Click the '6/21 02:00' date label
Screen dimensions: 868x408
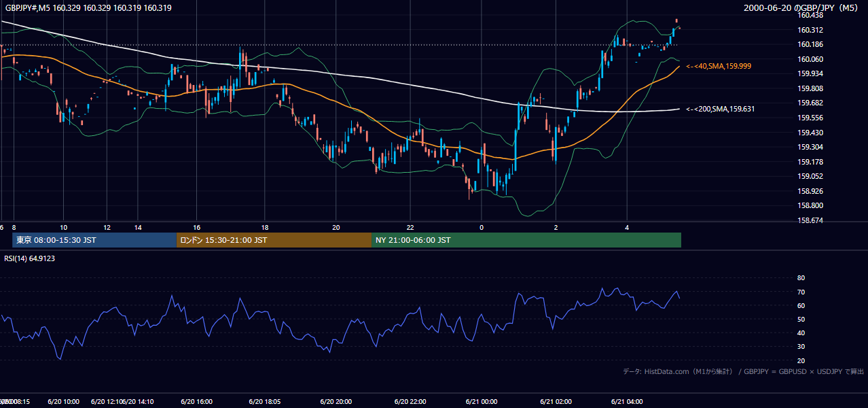(x=556, y=402)
